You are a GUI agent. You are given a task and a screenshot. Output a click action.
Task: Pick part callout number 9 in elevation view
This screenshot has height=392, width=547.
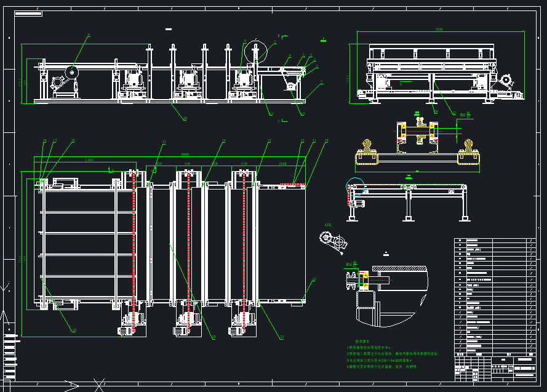[x=89, y=35]
